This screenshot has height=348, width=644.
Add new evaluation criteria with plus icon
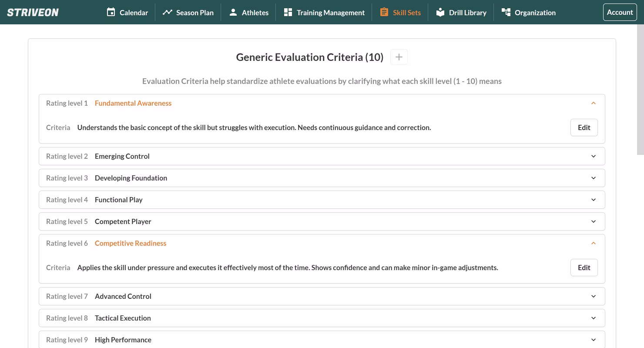[399, 57]
